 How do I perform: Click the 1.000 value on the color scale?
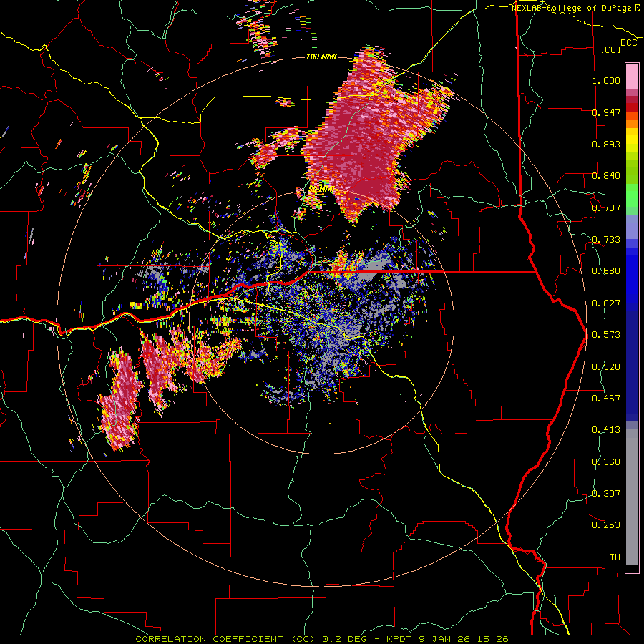pos(606,80)
